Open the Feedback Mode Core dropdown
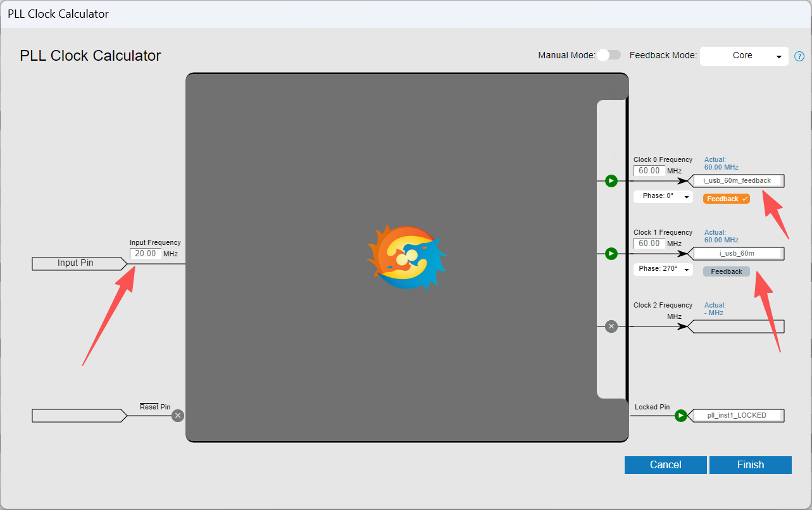The height and width of the screenshot is (510, 812). (x=744, y=56)
